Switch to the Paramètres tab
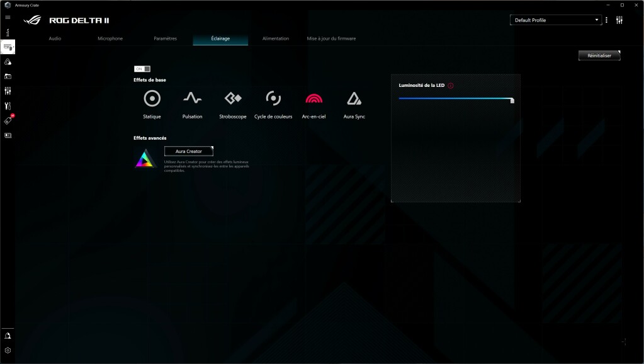644x364 pixels. (165, 38)
